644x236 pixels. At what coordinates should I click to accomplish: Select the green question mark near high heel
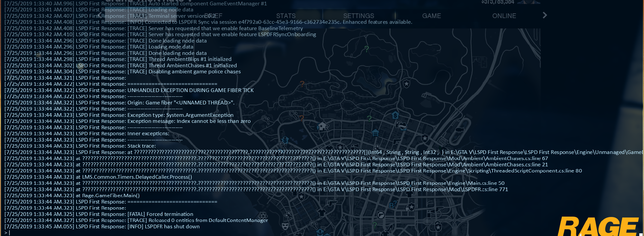coord(375,225)
